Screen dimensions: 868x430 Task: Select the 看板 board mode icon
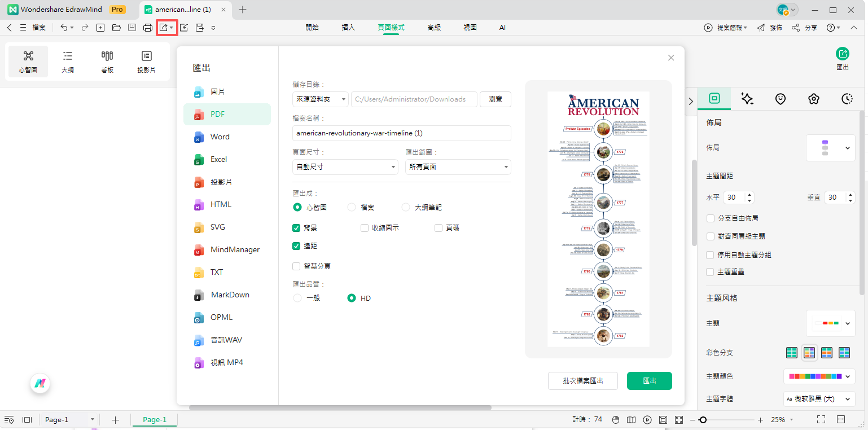(x=107, y=60)
